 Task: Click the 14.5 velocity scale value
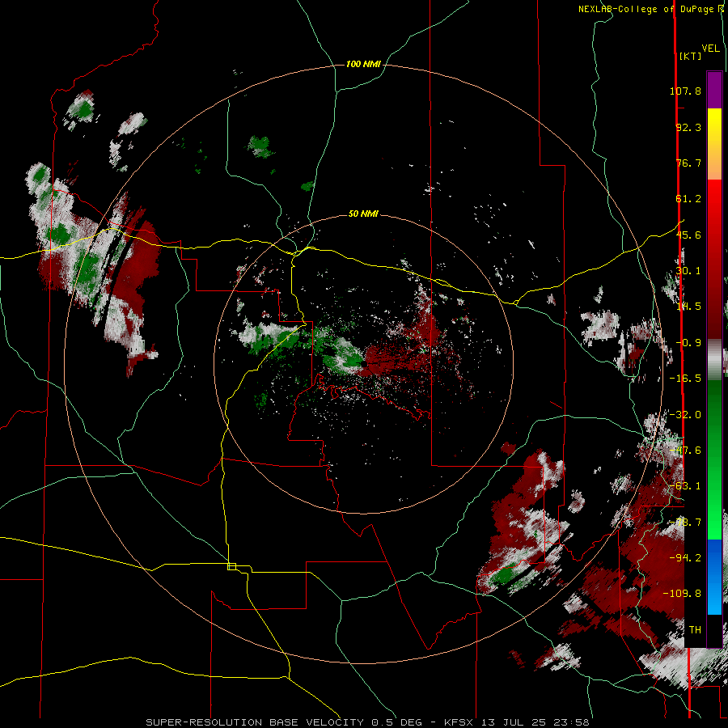coord(688,307)
